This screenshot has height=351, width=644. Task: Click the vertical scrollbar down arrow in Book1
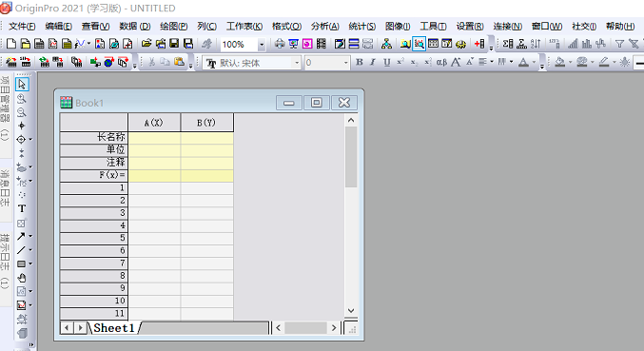coord(351,310)
